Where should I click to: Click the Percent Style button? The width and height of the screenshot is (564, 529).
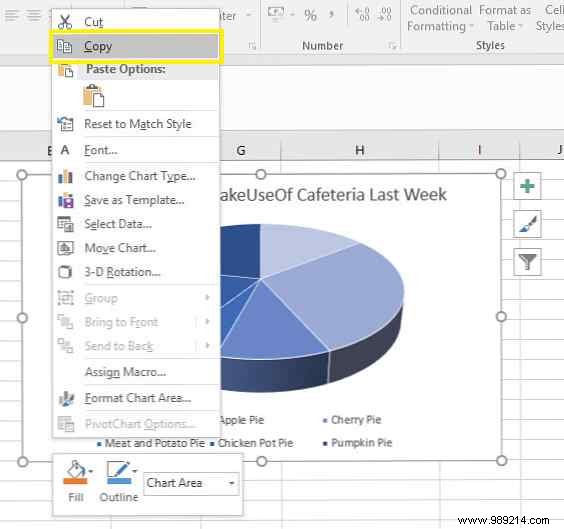311,15
